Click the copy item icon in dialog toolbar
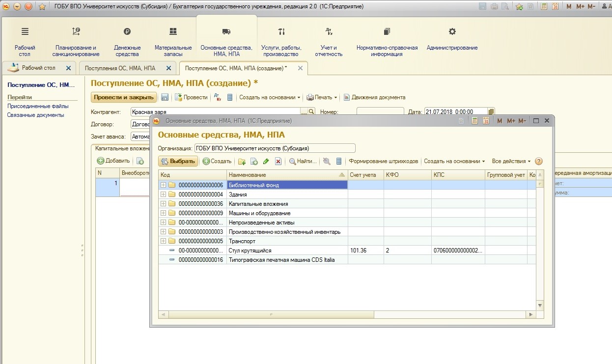 click(x=254, y=162)
